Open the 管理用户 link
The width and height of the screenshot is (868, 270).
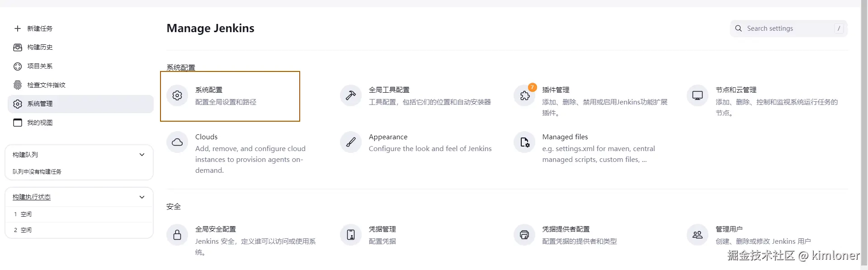point(729,229)
